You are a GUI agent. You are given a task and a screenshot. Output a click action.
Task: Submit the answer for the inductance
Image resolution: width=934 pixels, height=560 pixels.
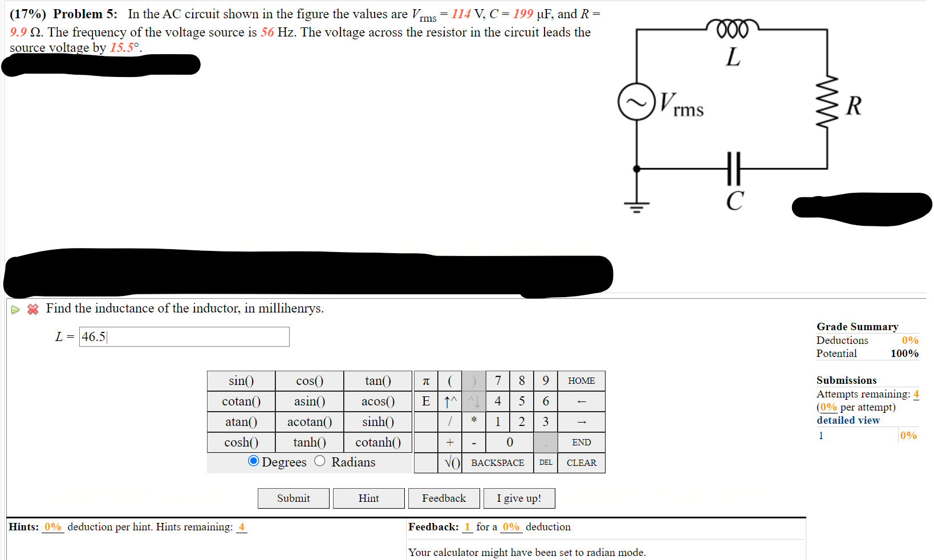click(293, 498)
